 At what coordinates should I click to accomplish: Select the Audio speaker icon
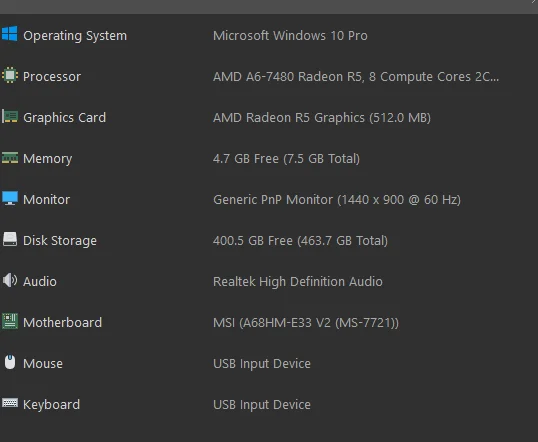tap(10, 280)
